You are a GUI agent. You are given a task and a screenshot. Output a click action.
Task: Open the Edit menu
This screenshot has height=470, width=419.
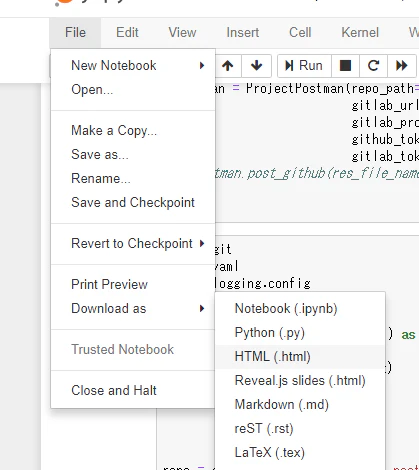pyautogui.click(x=127, y=33)
